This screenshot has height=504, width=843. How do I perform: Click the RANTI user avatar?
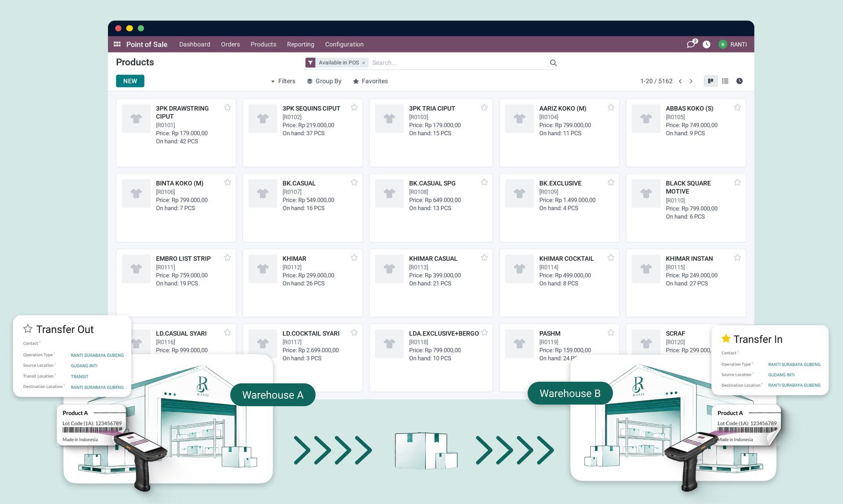pos(723,44)
